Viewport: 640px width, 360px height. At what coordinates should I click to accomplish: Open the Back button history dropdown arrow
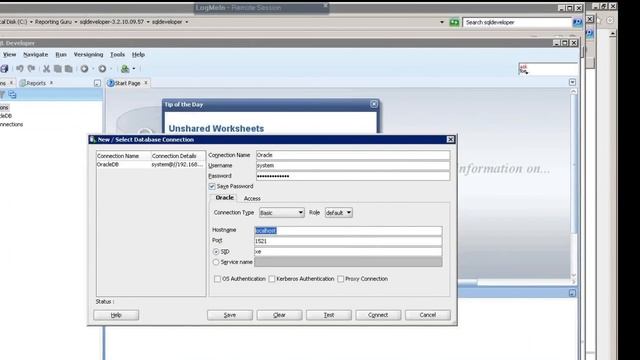(93, 69)
